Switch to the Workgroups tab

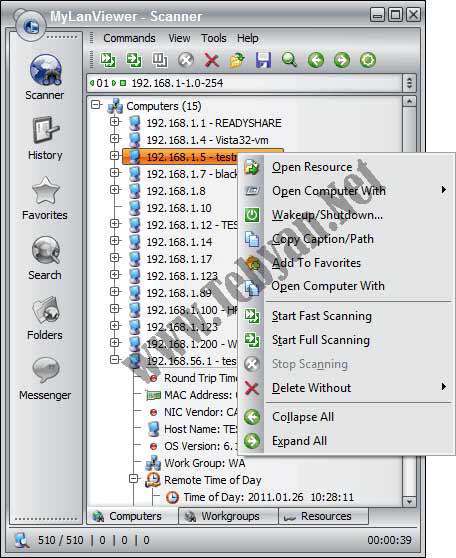coord(228,516)
